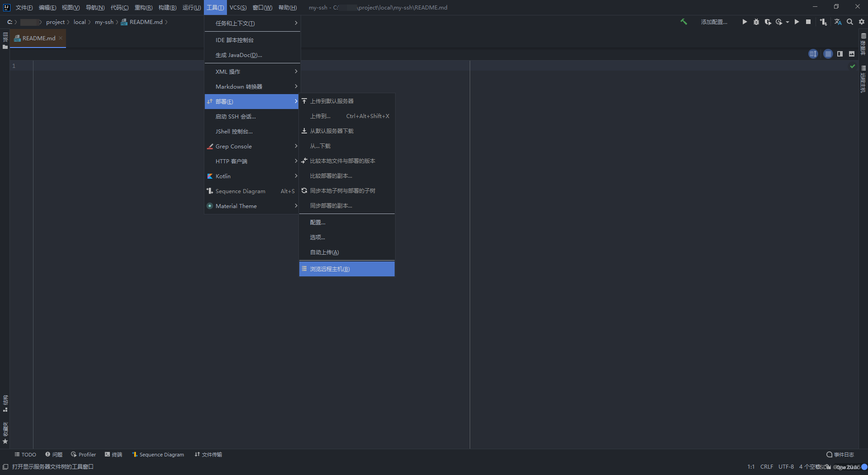Start the Debug session
The image size is (868, 475).
pos(756,22)
